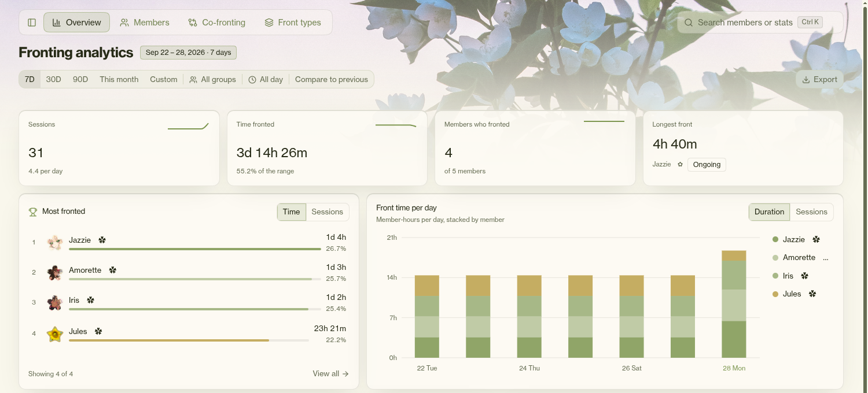Export the analytics data
This screenshot has width=868, height=393.
coord(819,79)
